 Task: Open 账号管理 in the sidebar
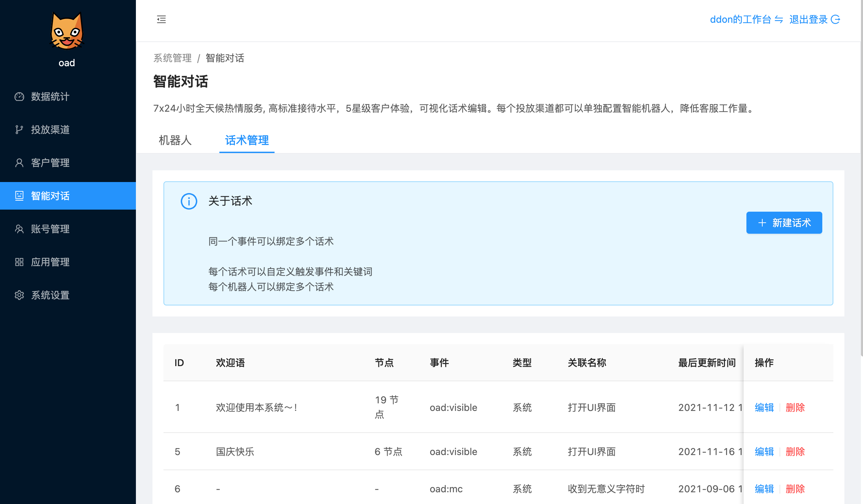tap(68, 229)
